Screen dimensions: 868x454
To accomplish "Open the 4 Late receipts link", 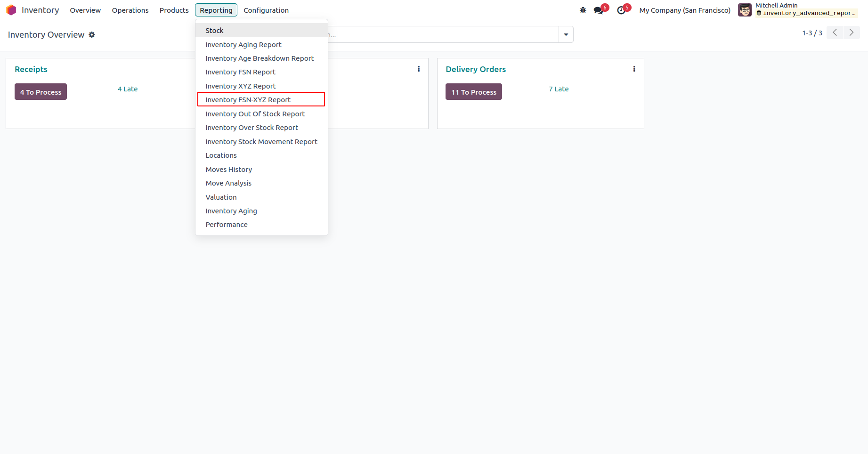I will click(x=128, y=89).
